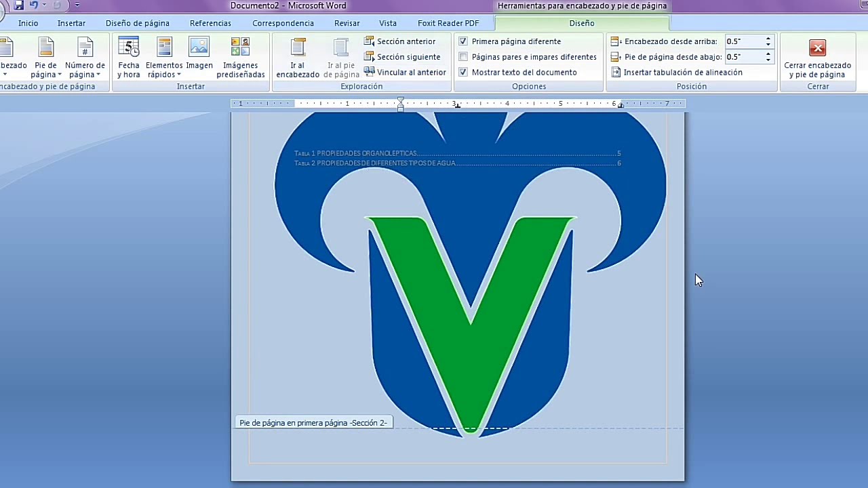Open the Foxit Reader PDF tab
This screenshot has width=868, height=488.
point(448,23)
